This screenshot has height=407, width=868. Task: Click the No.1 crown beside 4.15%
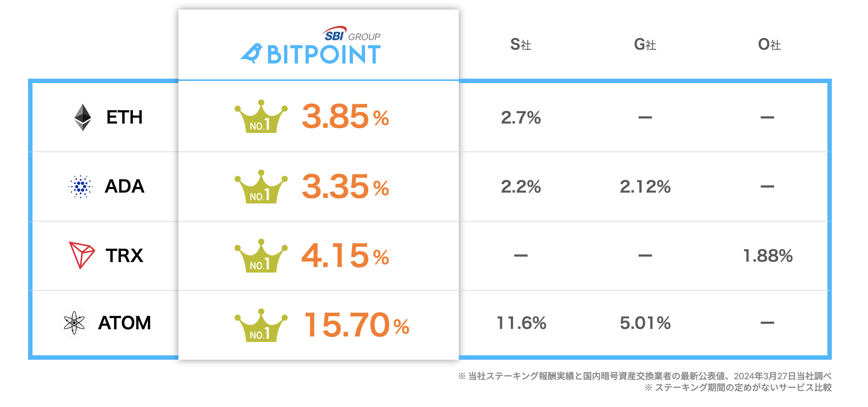[x=261, y=256]
